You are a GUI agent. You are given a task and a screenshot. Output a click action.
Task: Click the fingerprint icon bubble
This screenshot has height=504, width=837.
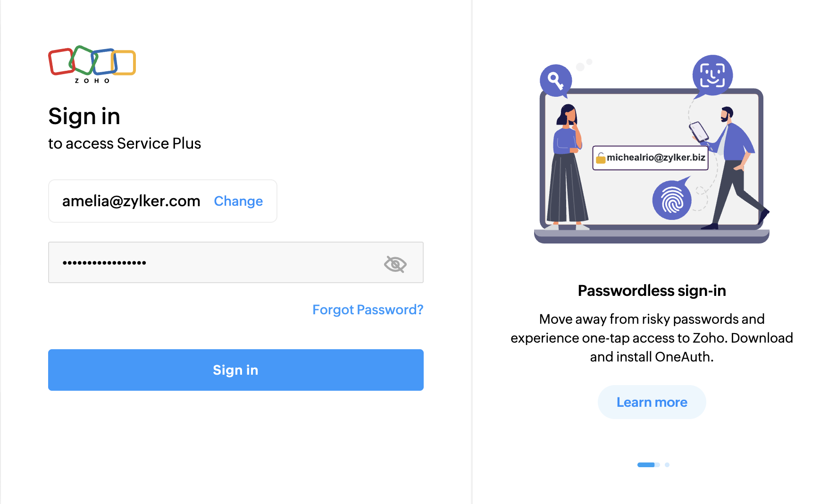672,200
